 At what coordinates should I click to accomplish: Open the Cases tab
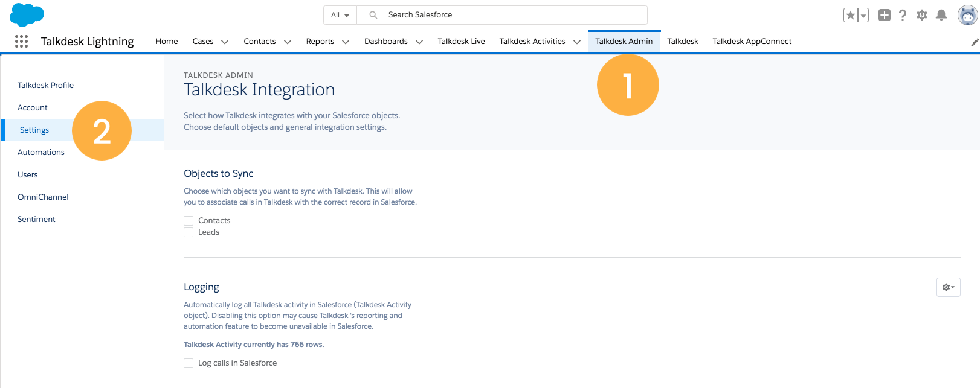(203, 41)
